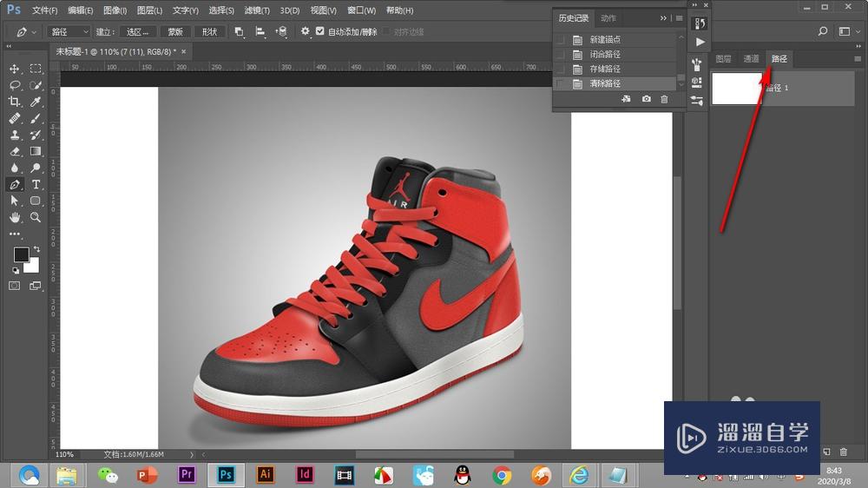Select the Zoom magnifier tool

[x=36, y=217]
